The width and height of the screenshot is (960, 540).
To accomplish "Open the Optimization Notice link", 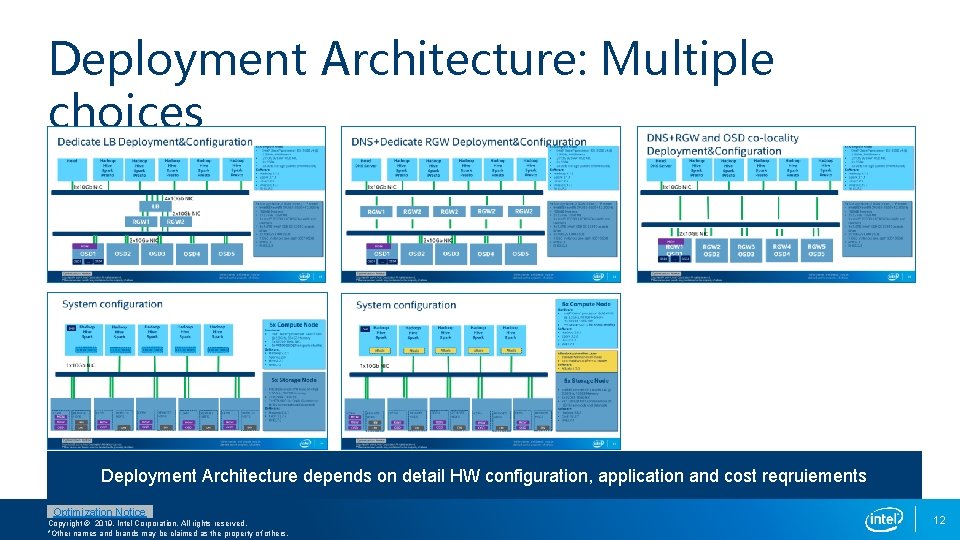I will pos(99,512).
